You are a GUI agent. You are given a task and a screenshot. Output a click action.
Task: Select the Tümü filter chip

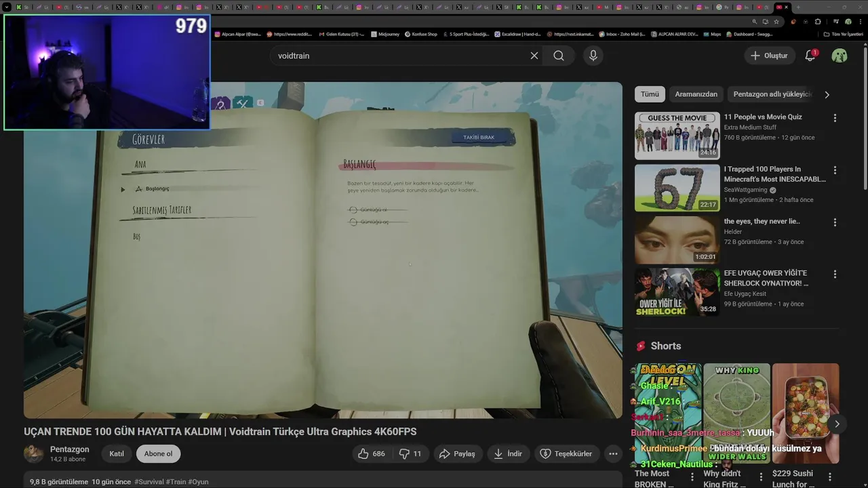[650, 94]
